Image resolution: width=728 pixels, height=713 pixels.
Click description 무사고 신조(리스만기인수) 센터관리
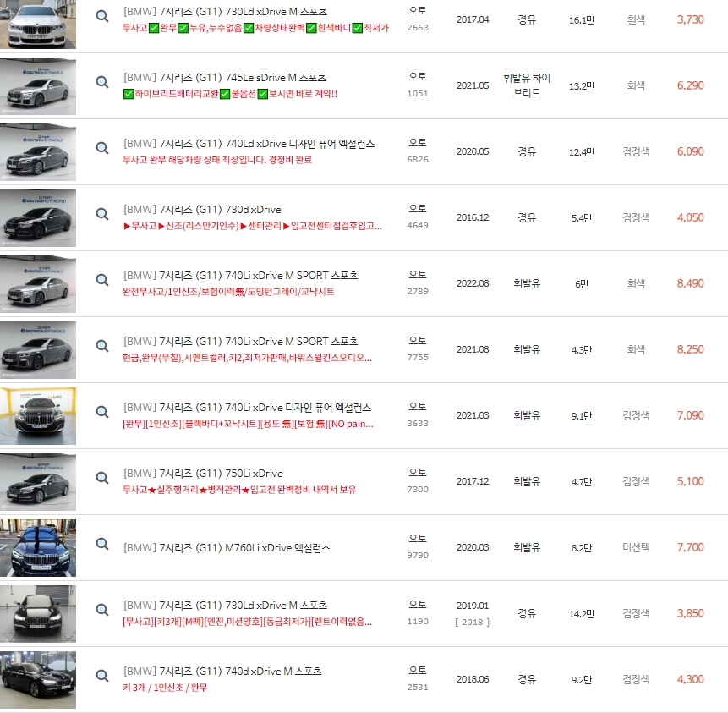[x=253, y=226]
